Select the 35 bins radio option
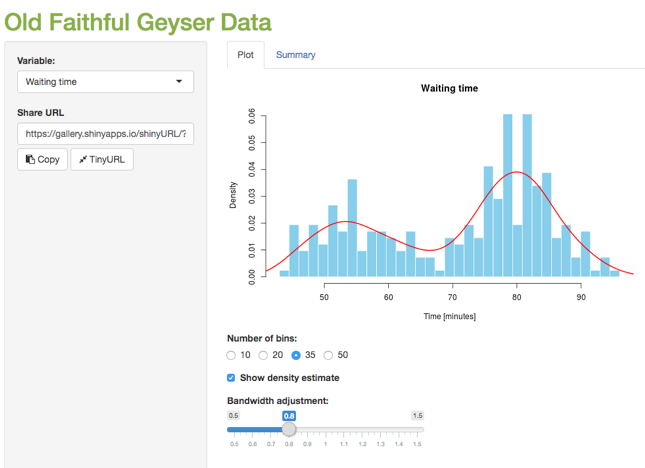The image size is (645, 468). coord(296,355)
